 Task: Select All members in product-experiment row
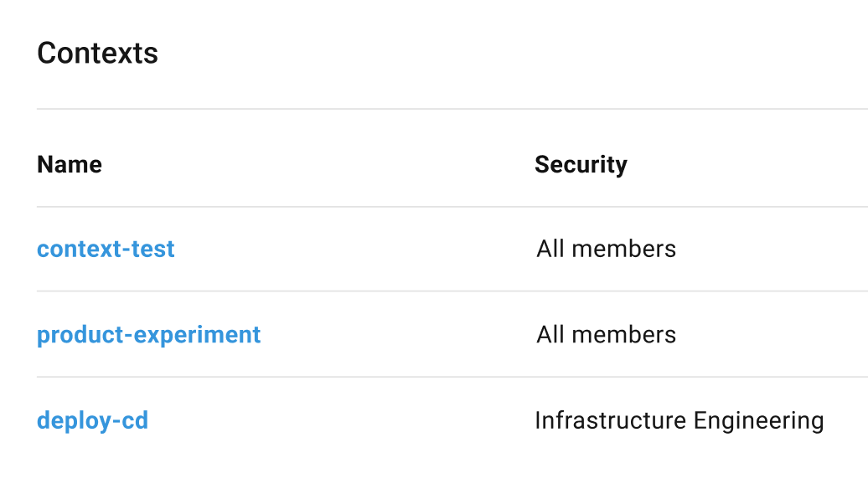tap(606, 335)
